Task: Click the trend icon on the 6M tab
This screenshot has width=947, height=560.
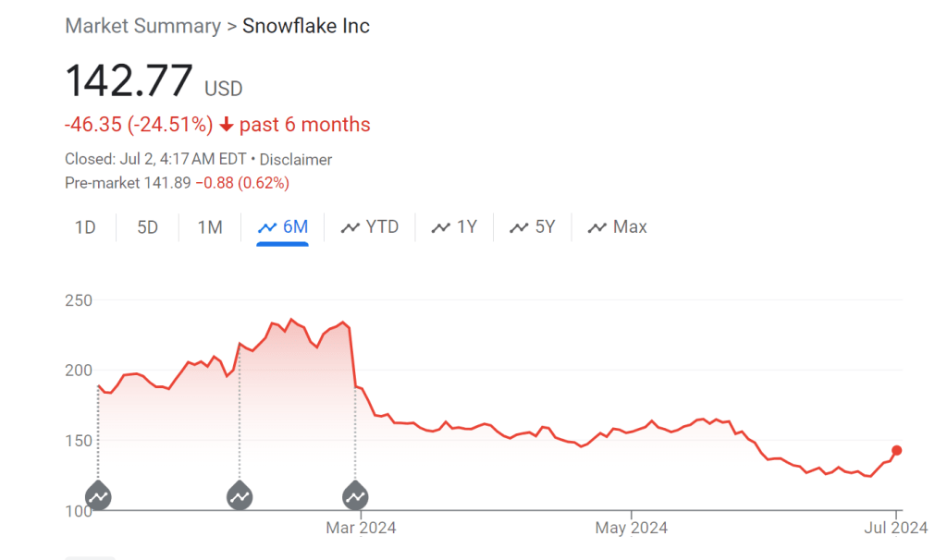Action: pyautogui.click(x=268, y=227)
